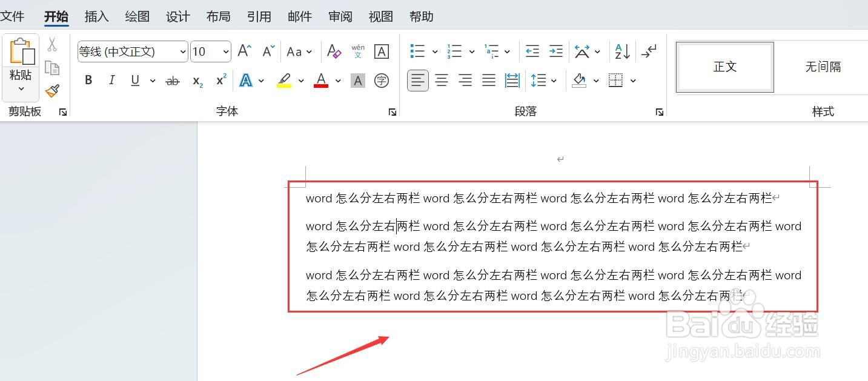Toggle superscript formatting
The width and height of the screenshot is (868, 381).
[x=219, y=80]
